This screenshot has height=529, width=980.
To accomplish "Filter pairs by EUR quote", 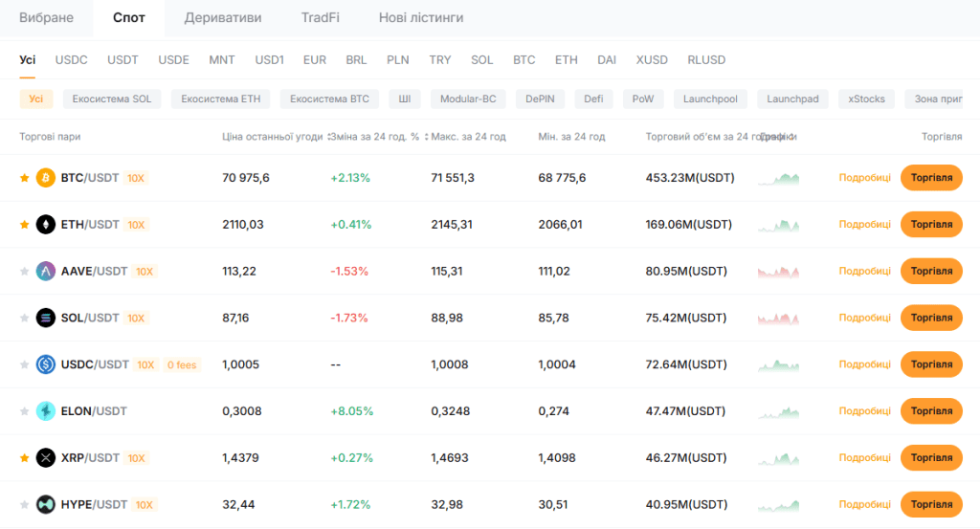I will (x=315, y=60).
